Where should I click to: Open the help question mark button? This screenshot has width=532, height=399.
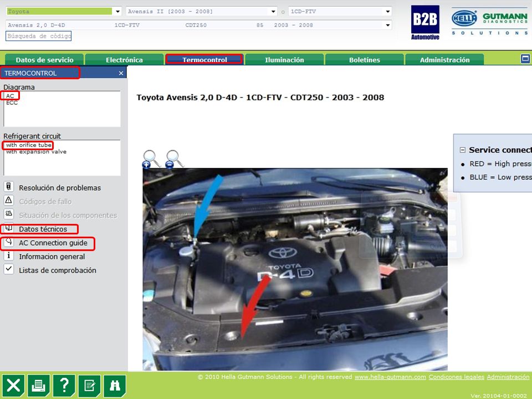[64, 386]
